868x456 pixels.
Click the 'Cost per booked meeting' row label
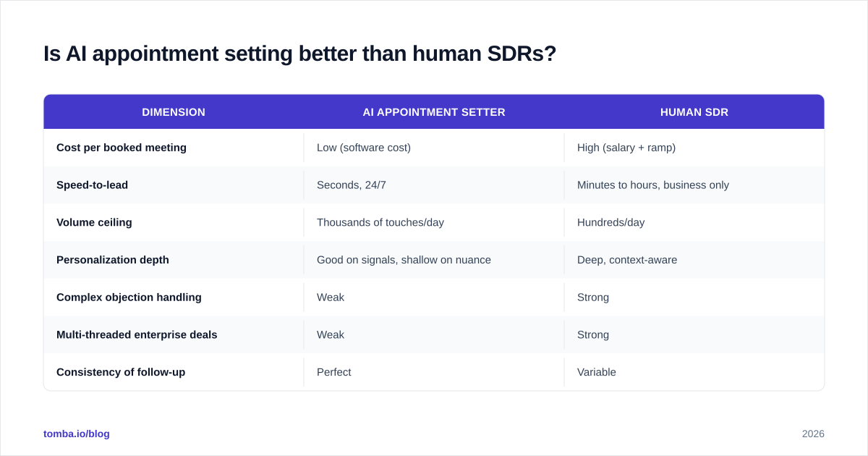pos(122,148)
